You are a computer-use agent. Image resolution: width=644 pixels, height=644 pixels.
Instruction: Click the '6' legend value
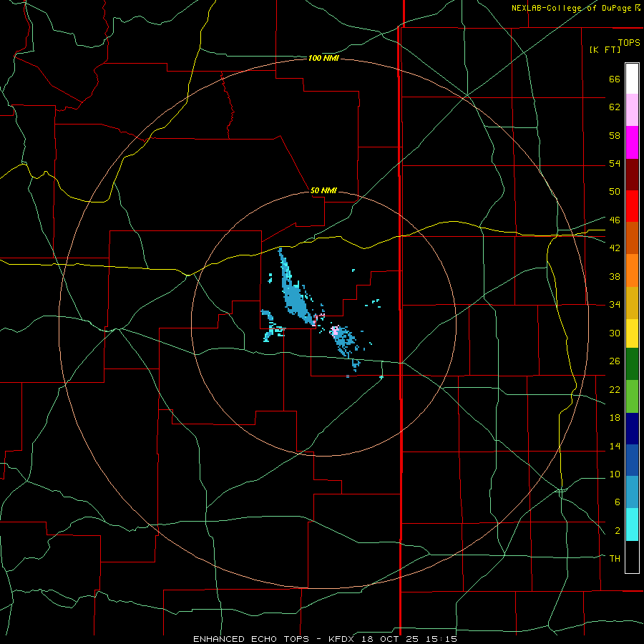click(617, 502)
